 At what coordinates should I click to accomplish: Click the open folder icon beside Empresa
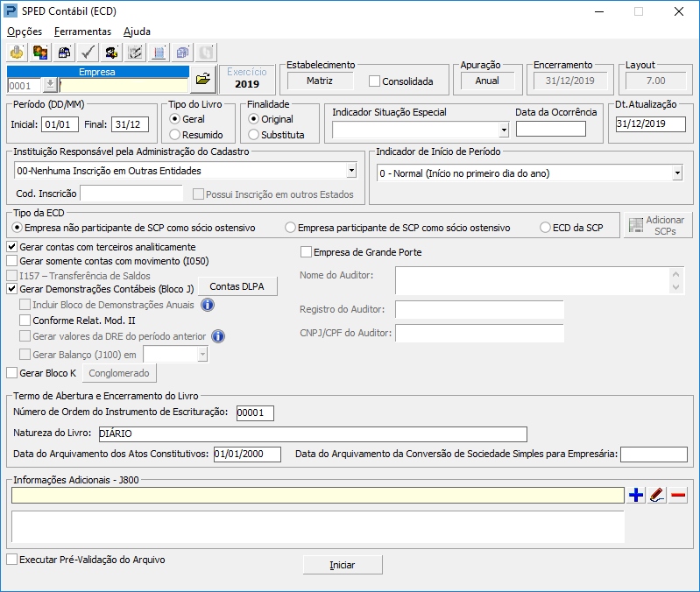pos(203,79)
